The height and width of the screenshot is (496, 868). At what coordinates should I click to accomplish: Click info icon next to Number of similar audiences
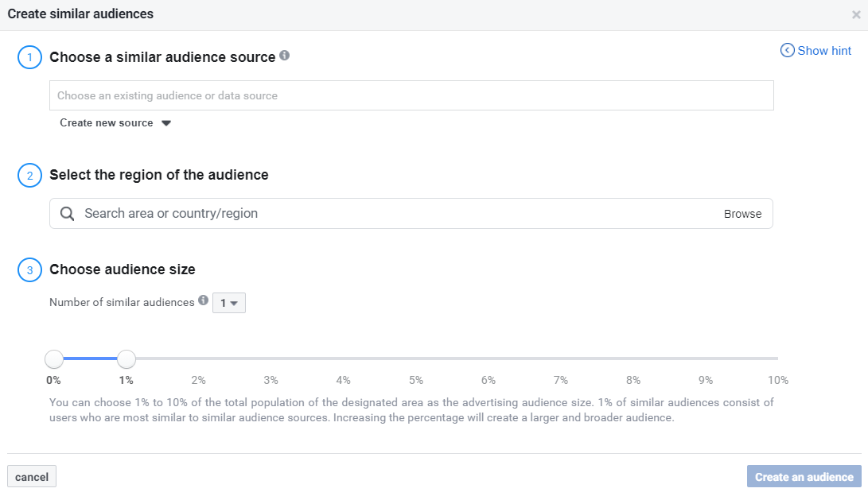tap(204, 301)
